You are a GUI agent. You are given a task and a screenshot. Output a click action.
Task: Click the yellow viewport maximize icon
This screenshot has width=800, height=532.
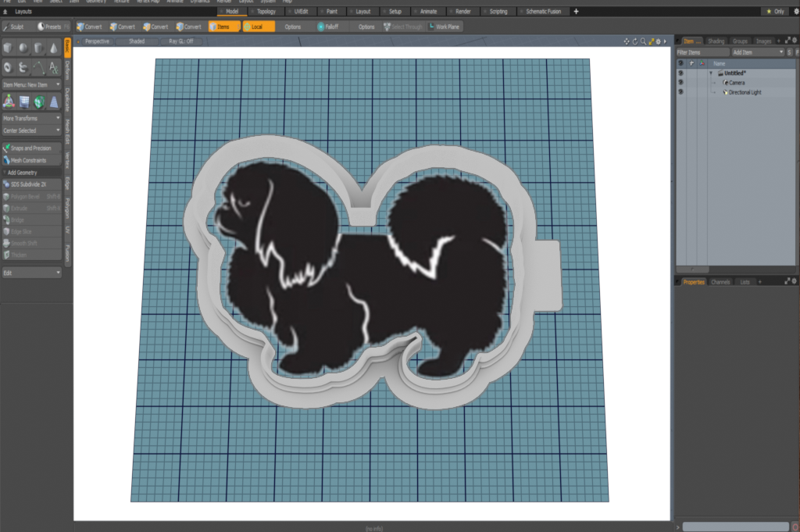pos(651,41)
